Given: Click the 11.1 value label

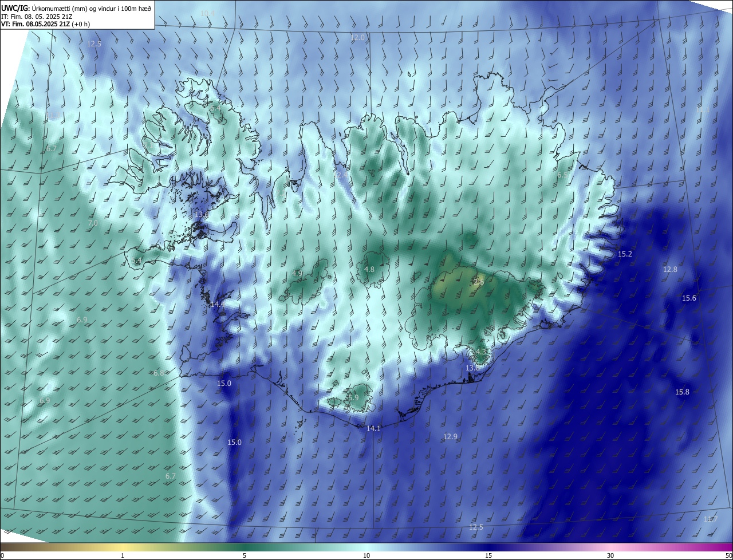Looking at the screenshot, I should point(703,109).
